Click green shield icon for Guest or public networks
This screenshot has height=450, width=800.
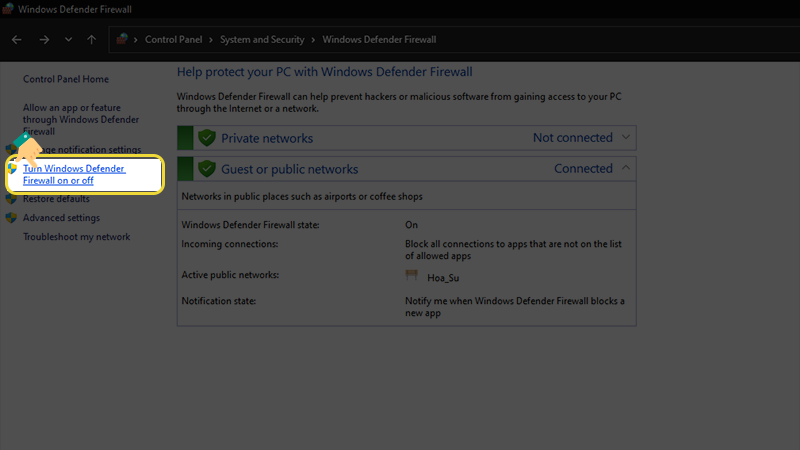click(x=207, y=169)
